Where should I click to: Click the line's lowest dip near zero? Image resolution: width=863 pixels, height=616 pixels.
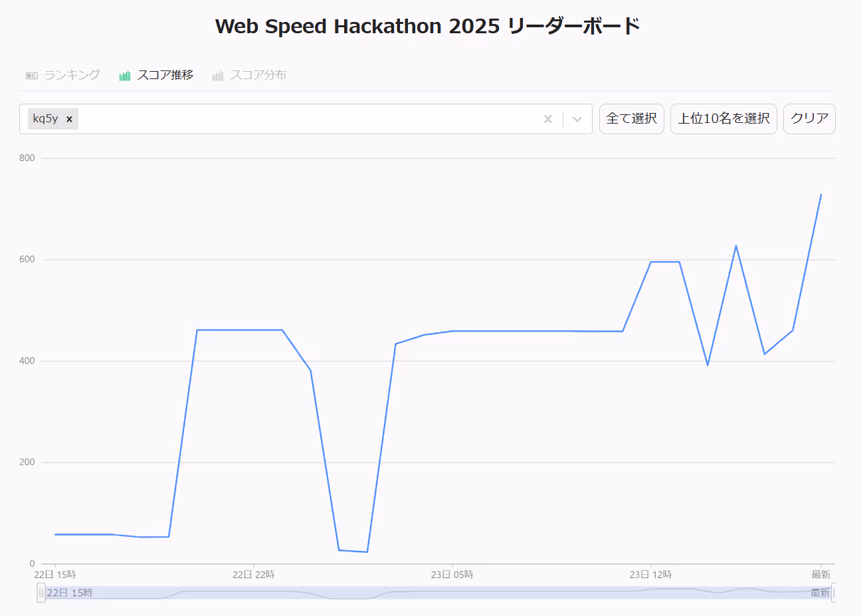(367, 552)
